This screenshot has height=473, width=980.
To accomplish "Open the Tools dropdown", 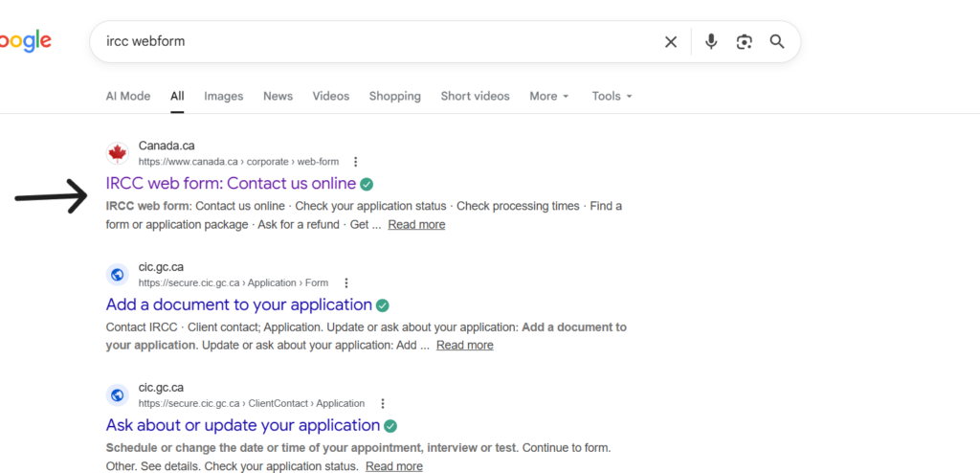I will pyautogui.click(x=612, y=96).
